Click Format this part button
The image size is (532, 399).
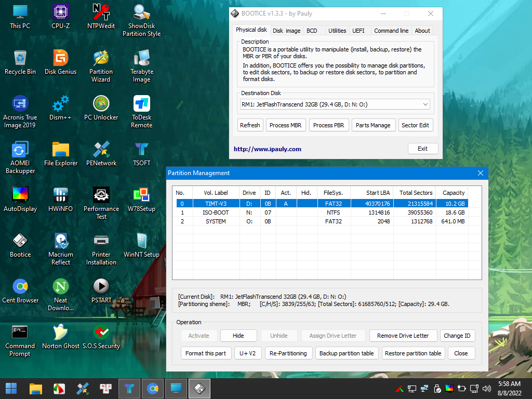(x=206, y=353)
